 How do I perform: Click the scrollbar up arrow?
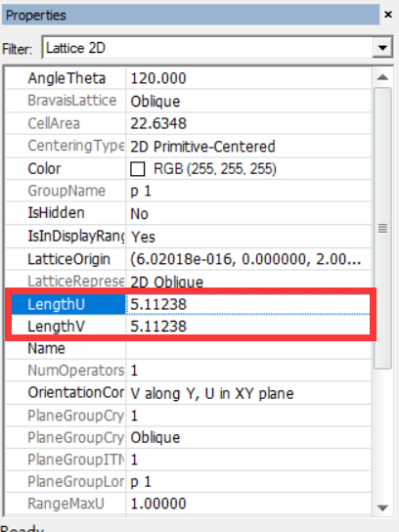click(x=382, y=77)
